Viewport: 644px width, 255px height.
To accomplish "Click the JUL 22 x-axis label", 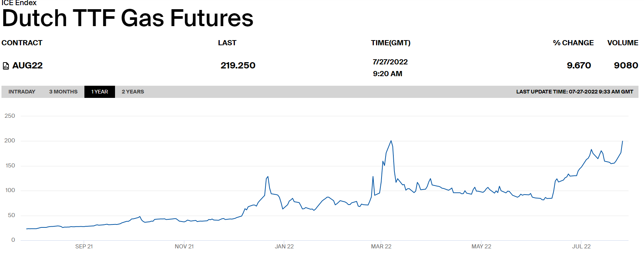I will pos(581,247).
